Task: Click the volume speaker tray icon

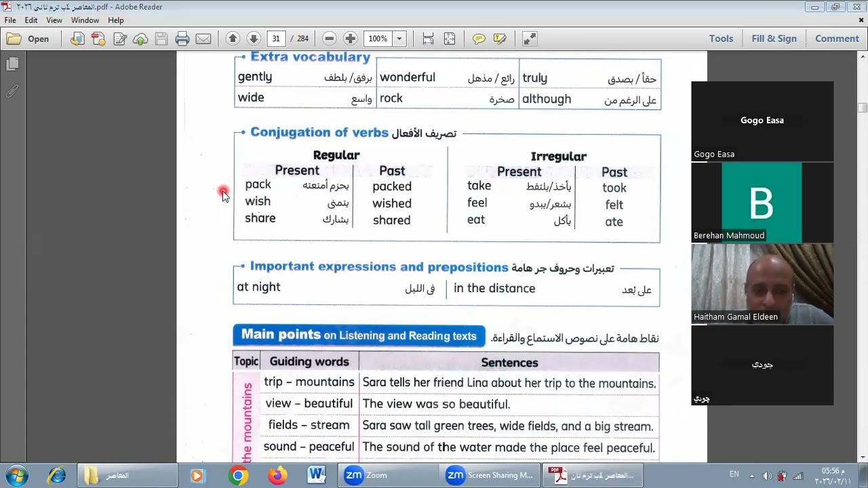Action: tap(767, 476)
